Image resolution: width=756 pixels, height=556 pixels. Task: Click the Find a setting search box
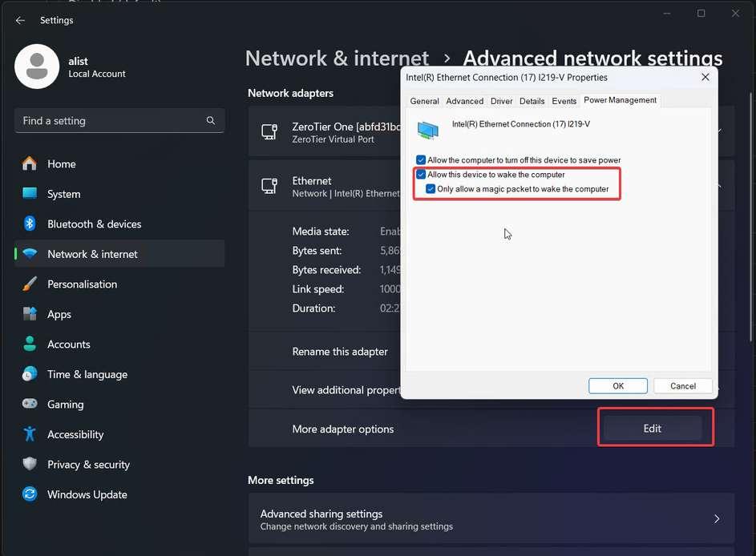pyautogui.click(x=108, y=121)
